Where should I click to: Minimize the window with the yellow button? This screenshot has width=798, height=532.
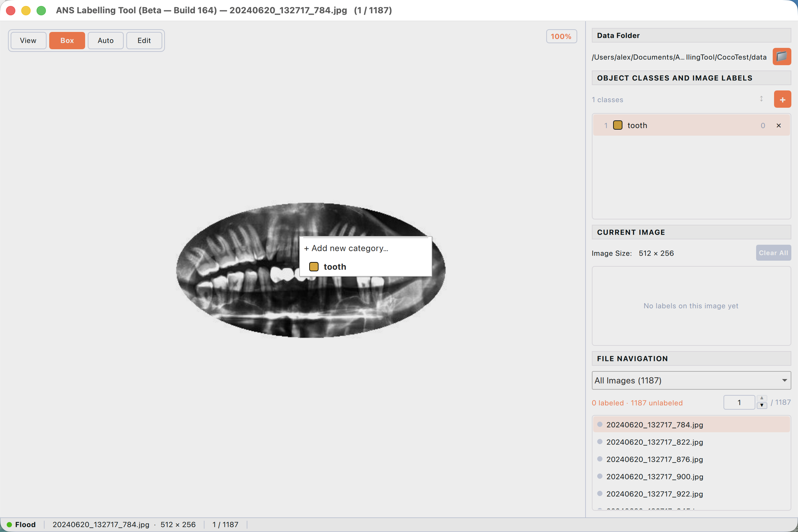tap(26, 11)
